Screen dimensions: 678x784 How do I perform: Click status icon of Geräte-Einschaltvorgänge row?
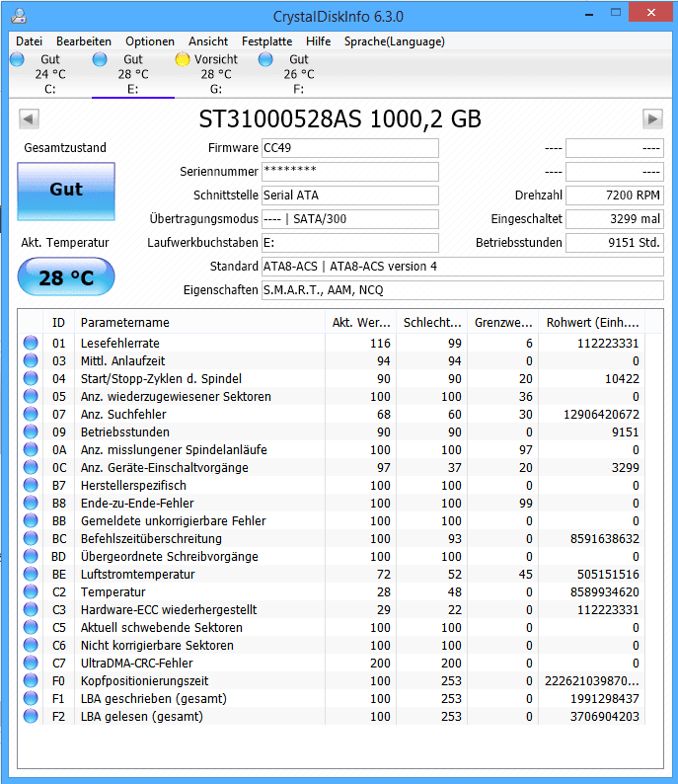pyautogui.click(x=31, y=467)
